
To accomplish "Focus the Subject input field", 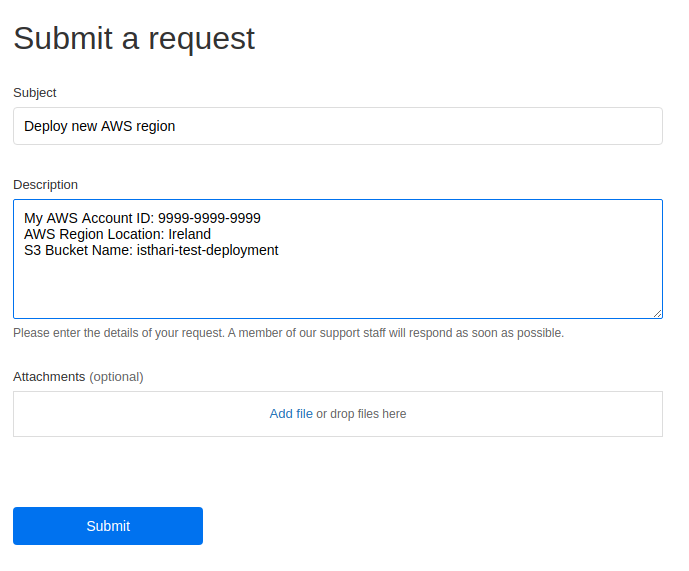I will tap(337, 126).
